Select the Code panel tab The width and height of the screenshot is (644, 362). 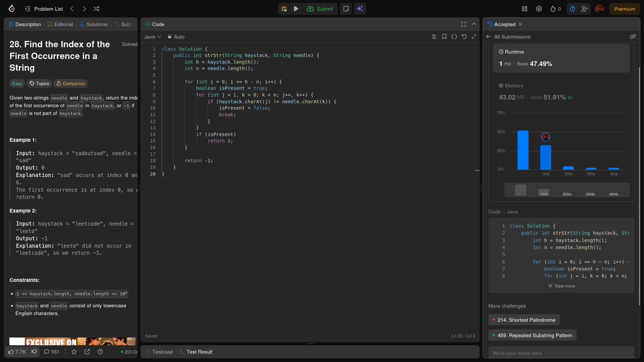(x=155, y=24)
